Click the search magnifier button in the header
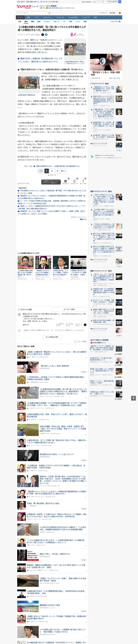 (x=49, y=13)
